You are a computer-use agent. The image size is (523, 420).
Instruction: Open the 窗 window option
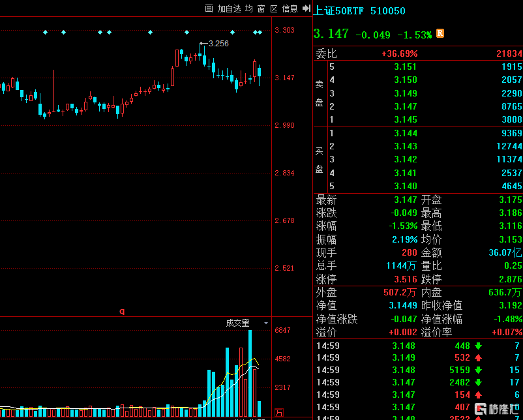pyautogui.click(x=261, y=8)
